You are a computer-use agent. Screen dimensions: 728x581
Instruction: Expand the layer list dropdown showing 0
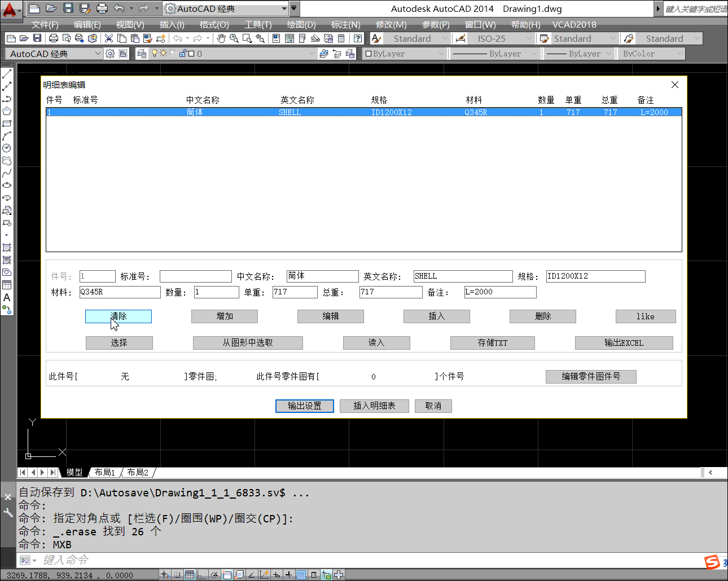312,54
